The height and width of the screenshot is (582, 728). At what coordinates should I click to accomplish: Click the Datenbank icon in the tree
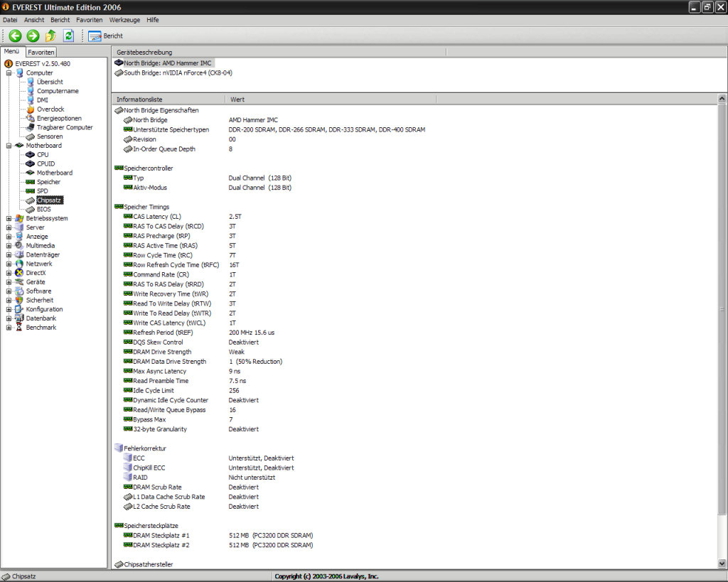pyautogui.click(x=19, y=318)
